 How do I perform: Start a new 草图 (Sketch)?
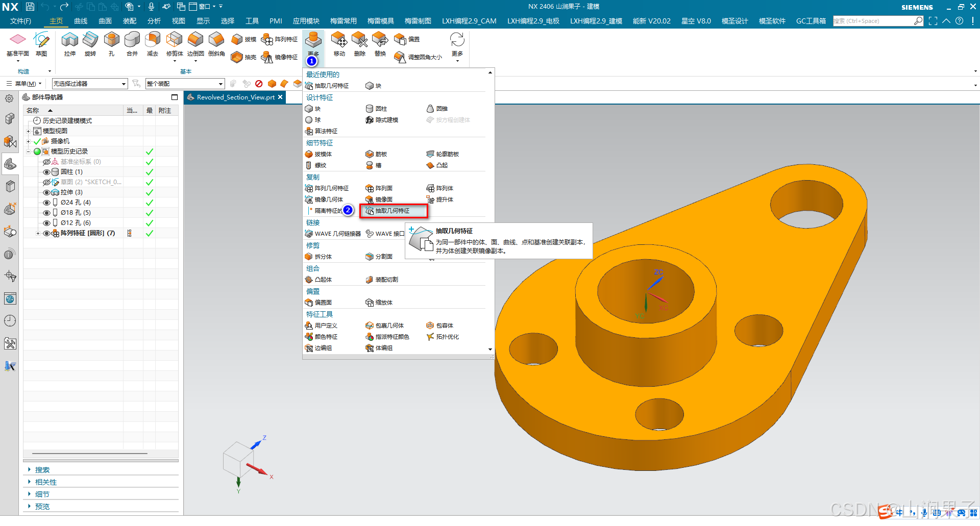click(41, 43)
